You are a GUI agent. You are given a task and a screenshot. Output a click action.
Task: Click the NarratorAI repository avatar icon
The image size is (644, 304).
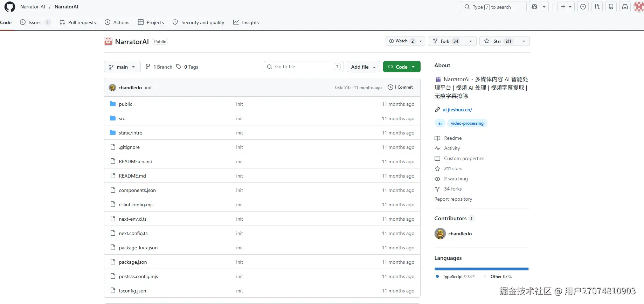coord(108,41)
